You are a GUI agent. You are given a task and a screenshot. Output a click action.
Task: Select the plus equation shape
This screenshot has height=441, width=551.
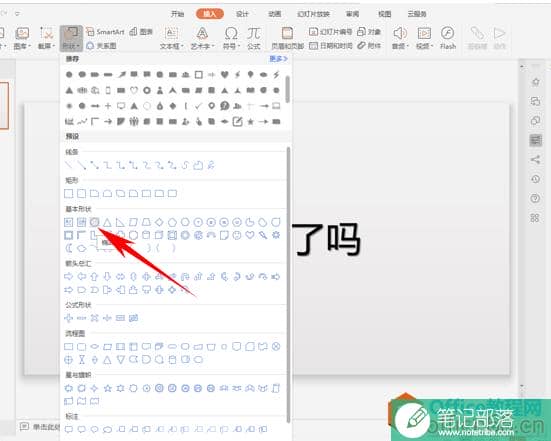click(69, 318)
